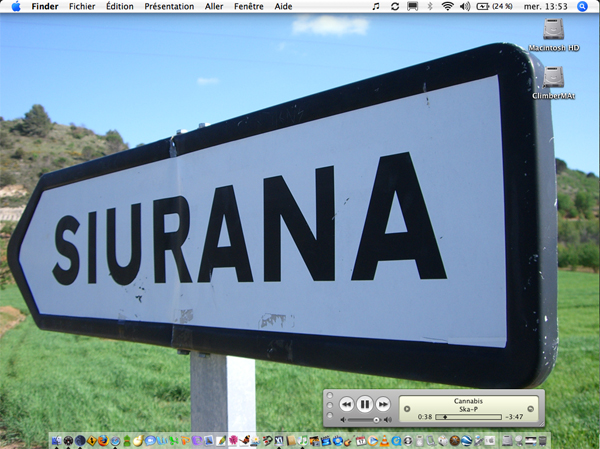Click the battery status icon
The width and height of the screenshot is (600, 449).
pyautogui.click(x=483, y=6)
